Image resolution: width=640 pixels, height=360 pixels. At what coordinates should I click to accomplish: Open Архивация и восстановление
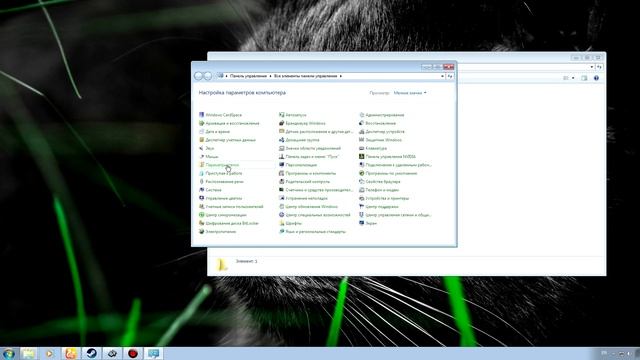coord(229,123)
